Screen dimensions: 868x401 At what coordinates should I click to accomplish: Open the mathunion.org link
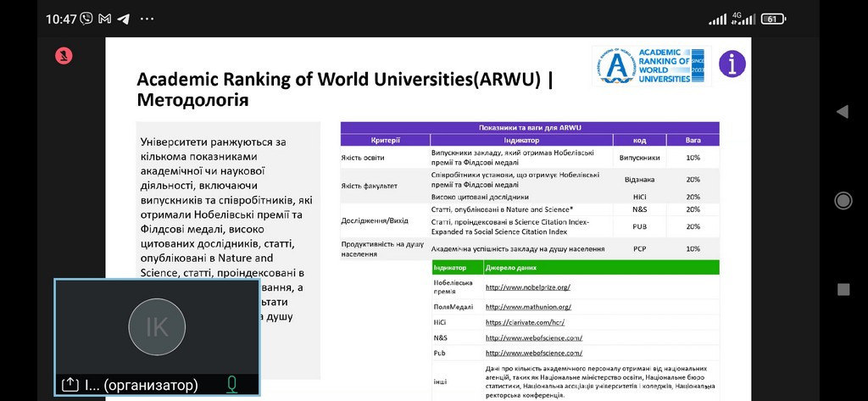pyautogui.click(x=528, y=306)
